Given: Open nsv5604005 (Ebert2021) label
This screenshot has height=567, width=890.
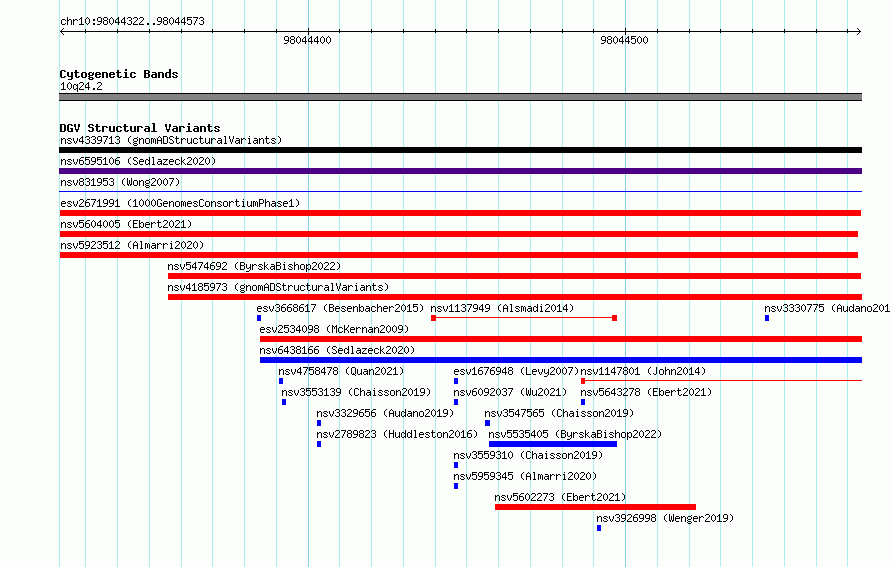Looking at the screenshot, I should 126,224.
